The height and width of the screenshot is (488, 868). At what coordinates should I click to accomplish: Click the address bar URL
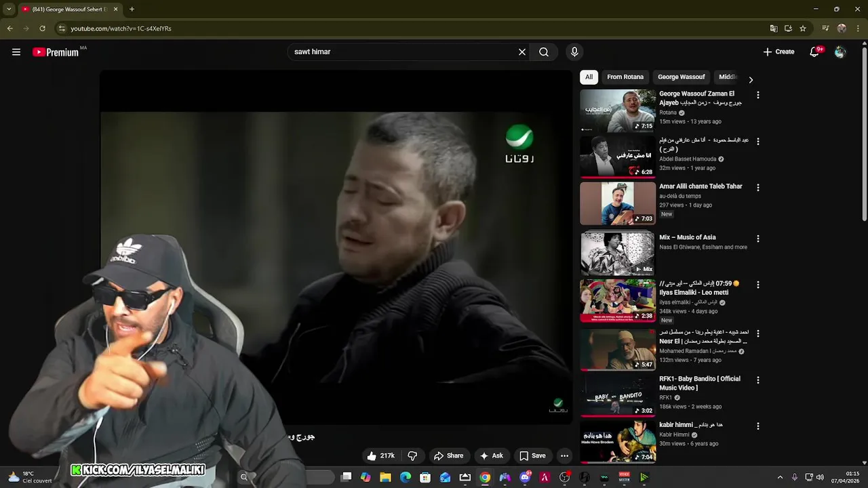(x=121, y=28)
